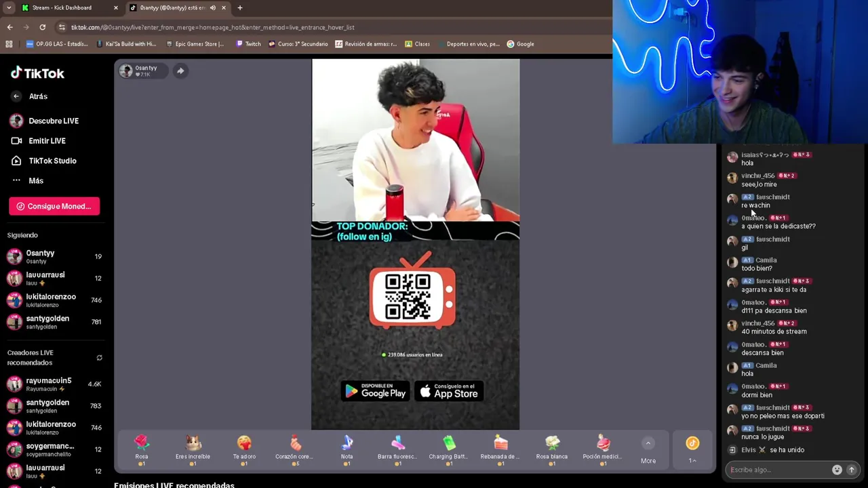This screenshot has height=488, width=868.
Task: Open the 0santyy streamer profile avatar
Action: point(126,70)
